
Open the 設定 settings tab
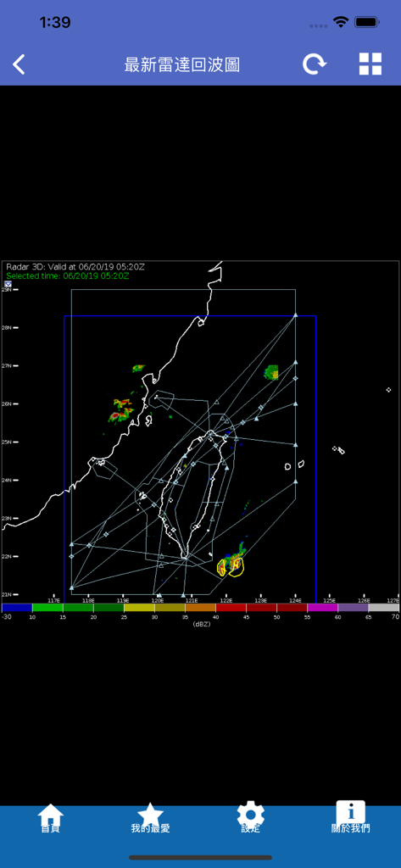[250, 818]
